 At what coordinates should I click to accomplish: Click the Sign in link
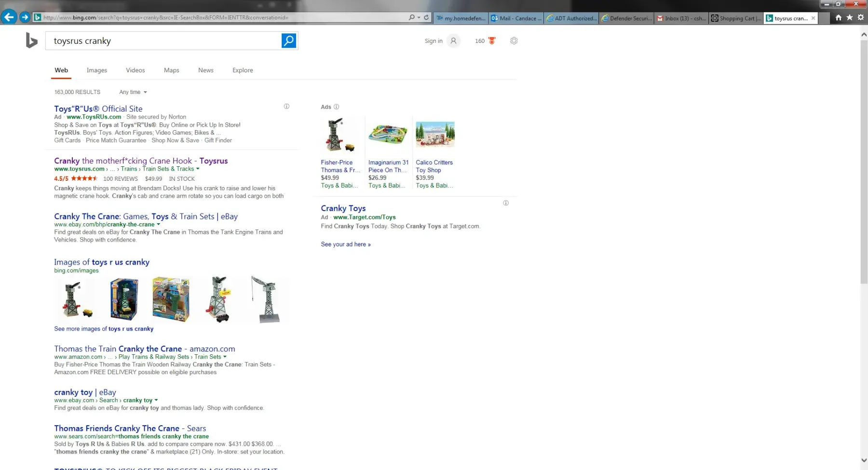click(433, 41)
